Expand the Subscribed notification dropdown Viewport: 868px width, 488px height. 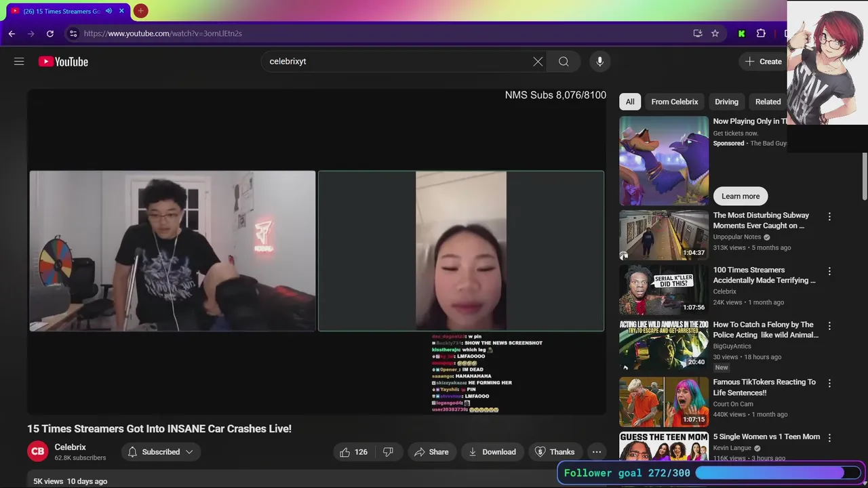(x=161, y=452)
